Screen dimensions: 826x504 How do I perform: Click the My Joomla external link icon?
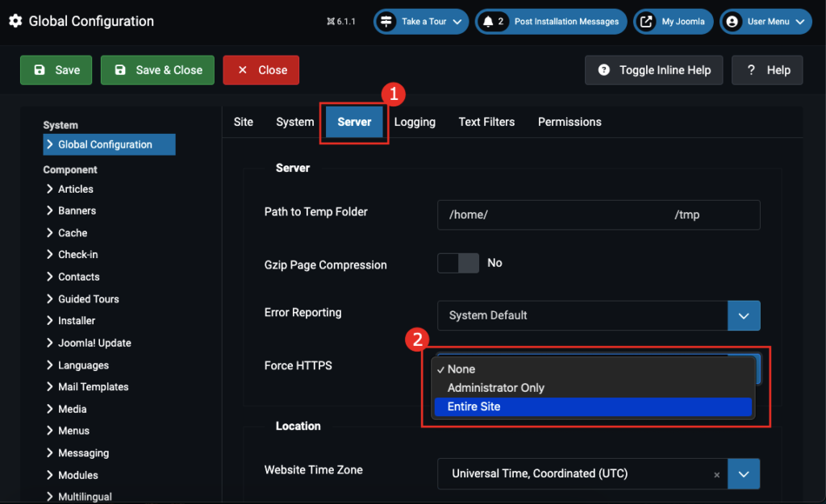click(646, 22)
